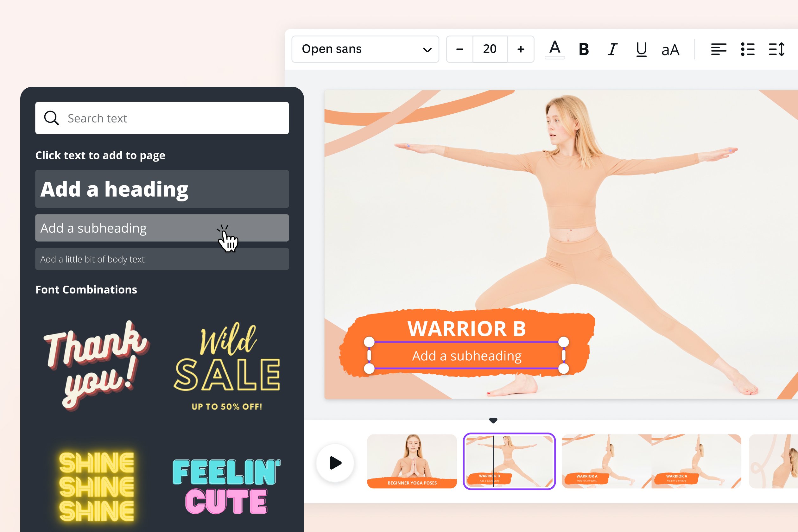Viewport: 798px width, 532px height.
Task: Open the font family dropdown
Action: point(365,49)
